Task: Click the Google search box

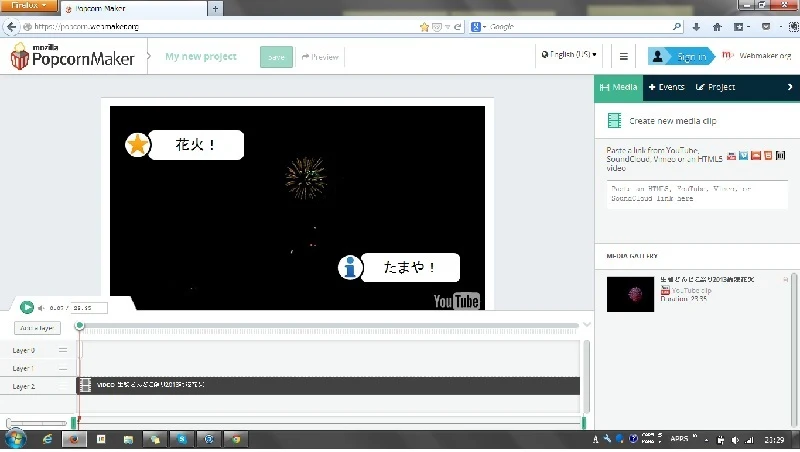Action: click(579, 27)
